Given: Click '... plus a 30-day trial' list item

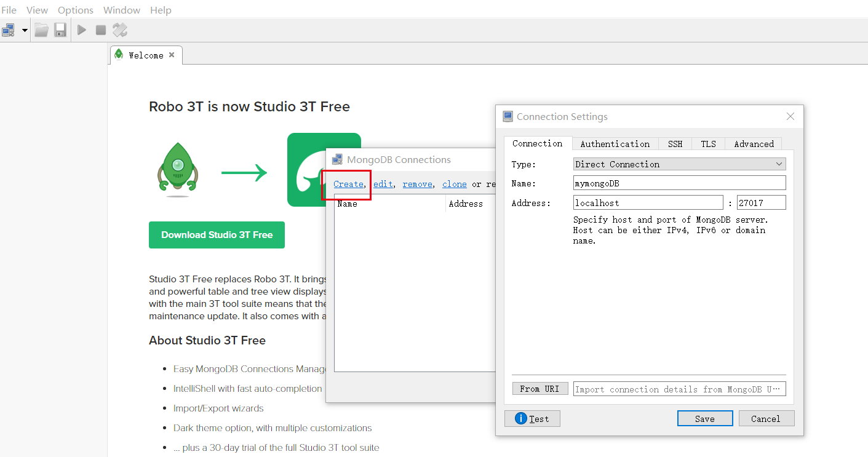Looking at the screenshot, I should (x=276, y=448).
